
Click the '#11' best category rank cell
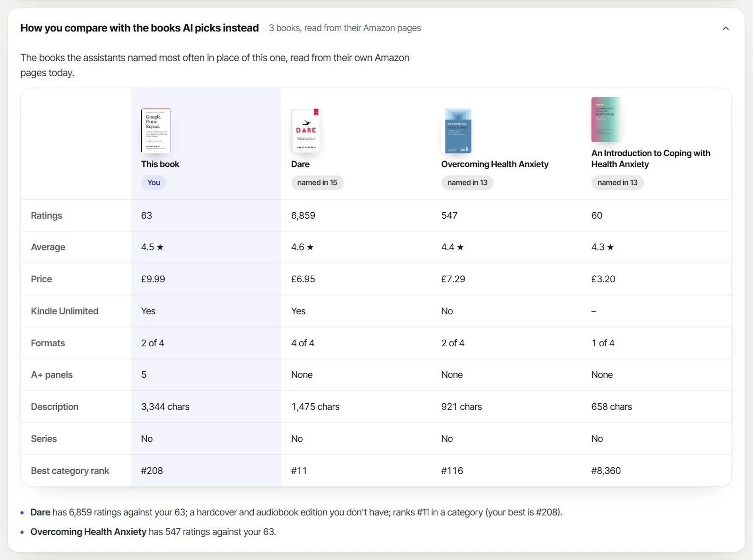pyautogui.click(x=299, y=471)
